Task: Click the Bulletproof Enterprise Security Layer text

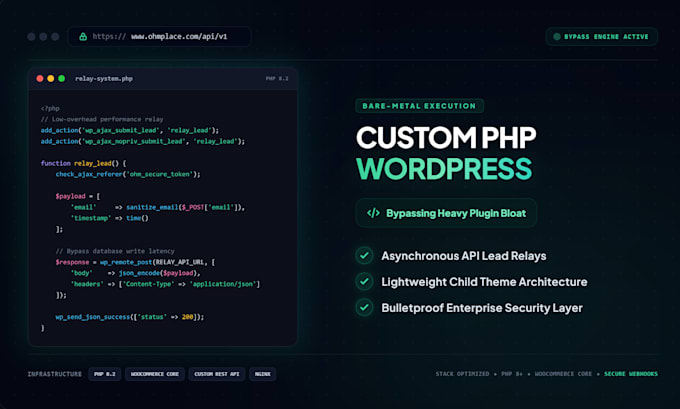Action: tap(482, 308)
